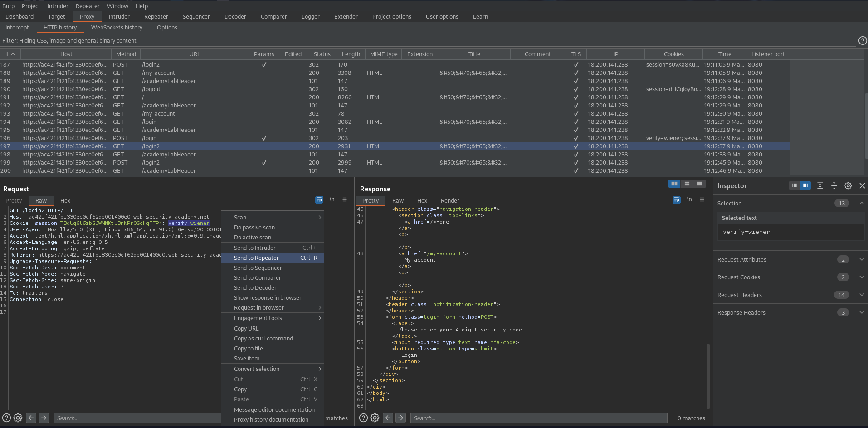
Task: Open Proxy history documentation link
Action: point(273,419)
